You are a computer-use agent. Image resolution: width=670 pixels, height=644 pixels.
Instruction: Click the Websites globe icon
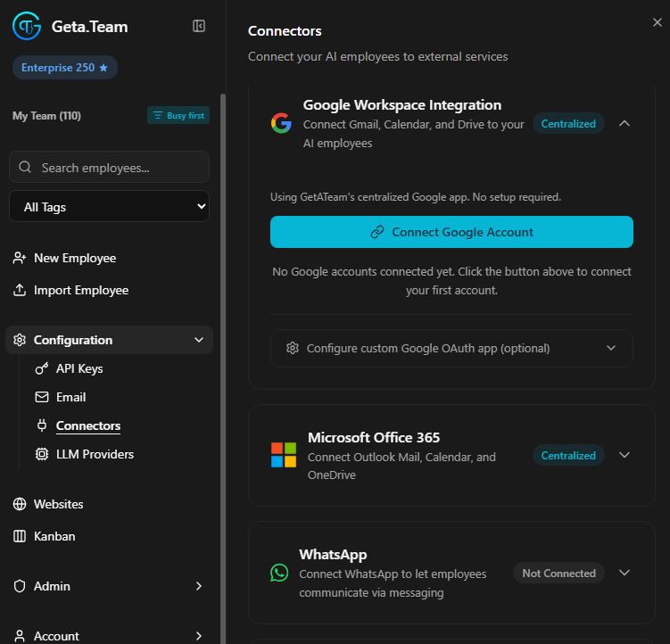click(x=20, y=504)
